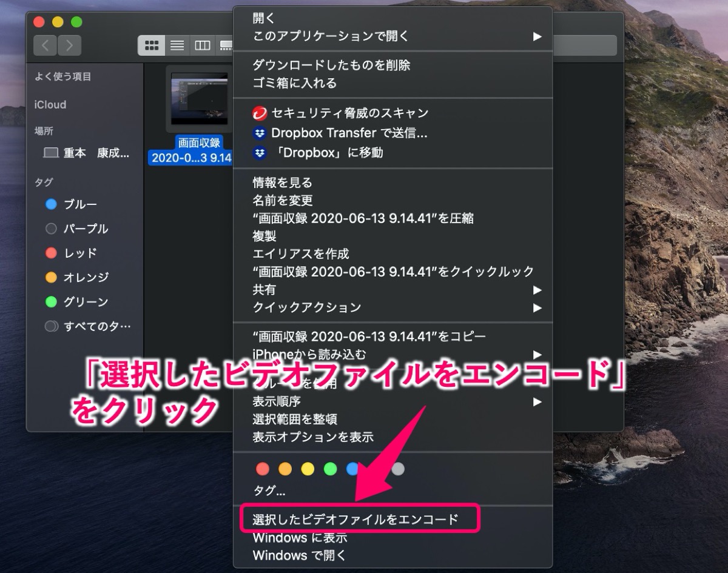Expand iPhoneから読み込む submenu arrow
The height and width of the screenshot is (573, 728).
(537, 354)
